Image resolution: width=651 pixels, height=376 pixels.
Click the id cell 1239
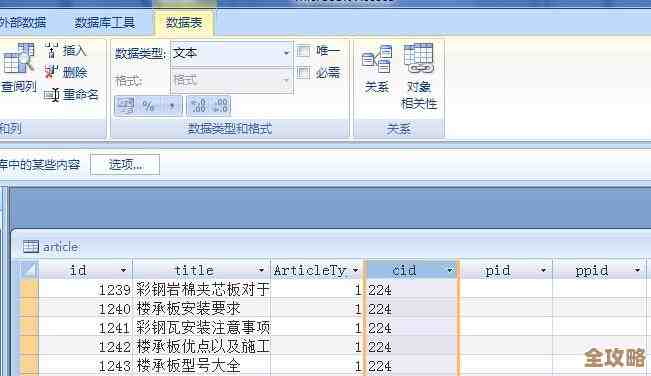[x=86, y=290]
